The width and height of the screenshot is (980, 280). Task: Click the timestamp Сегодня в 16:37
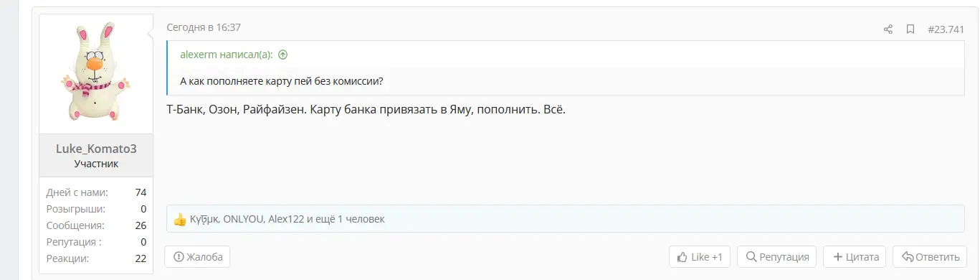[204, 27]
